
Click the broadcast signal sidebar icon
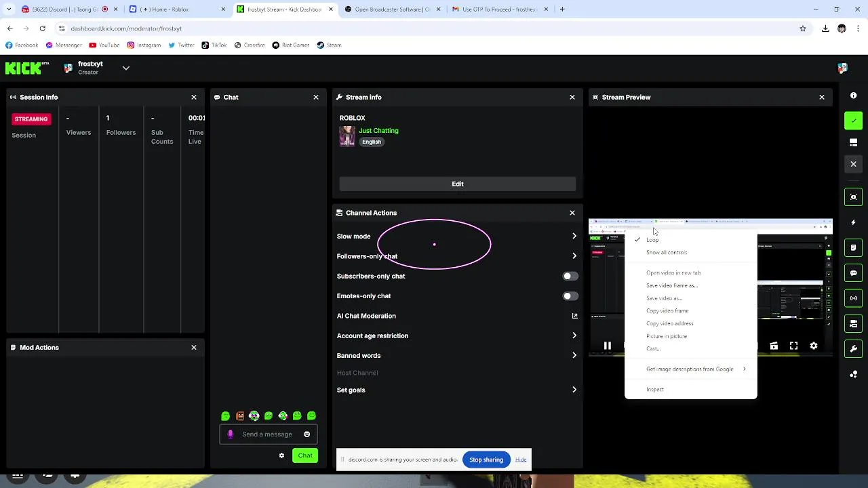click(853, 298)
